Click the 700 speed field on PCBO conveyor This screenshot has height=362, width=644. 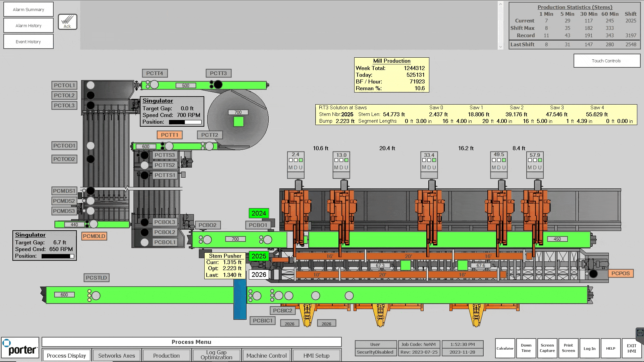[x=235, y=239]
